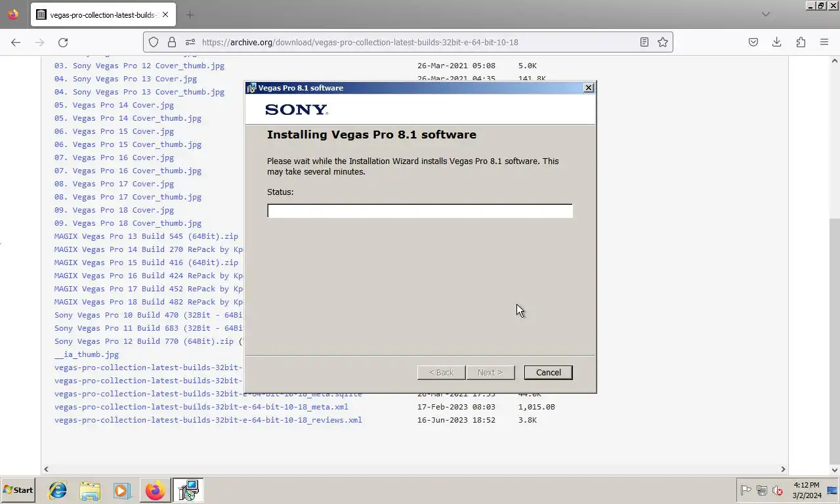The image size is (840, 504).
Task: Download Sony Vegas Pro 11 Build 683
Action: pos(149,328)
